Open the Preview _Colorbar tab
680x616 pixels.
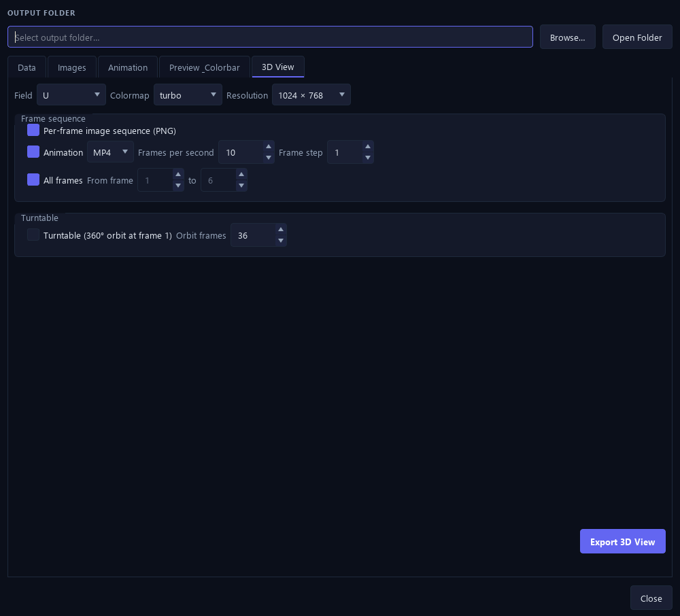click(204, 67)
